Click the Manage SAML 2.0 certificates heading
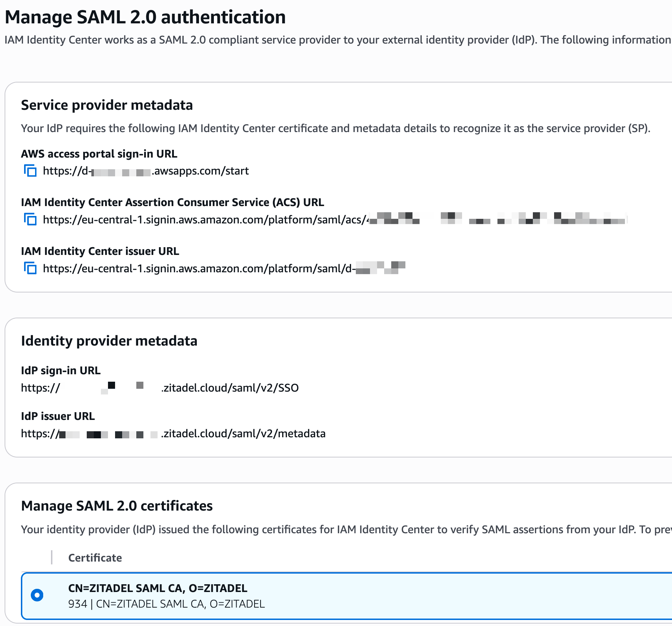This screenshot has width=672, height=626. pos(117,506)
